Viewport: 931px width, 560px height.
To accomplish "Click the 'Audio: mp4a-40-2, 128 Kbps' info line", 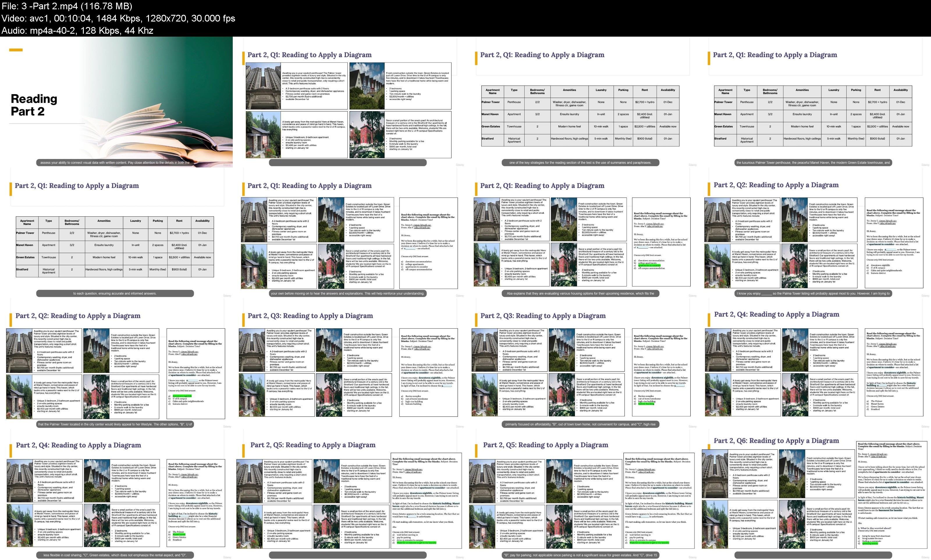I will (77, 30).
